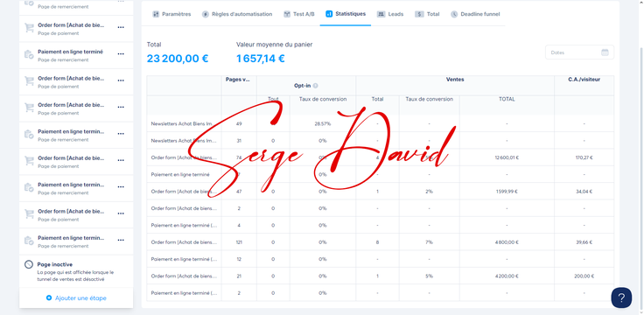644x315 pixels.
Task: Open the help question mark button
Action: tap(621, 297)
